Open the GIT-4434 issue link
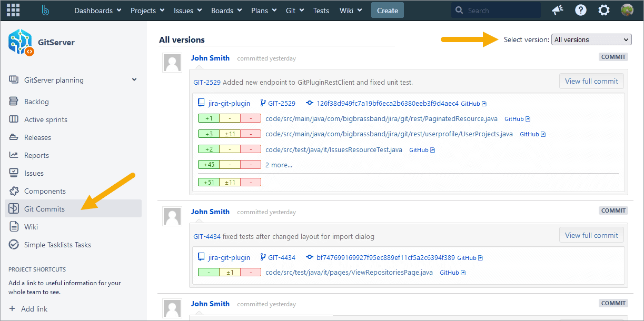The width and height of the screenshot is (644, 321). tap(207, 236)
